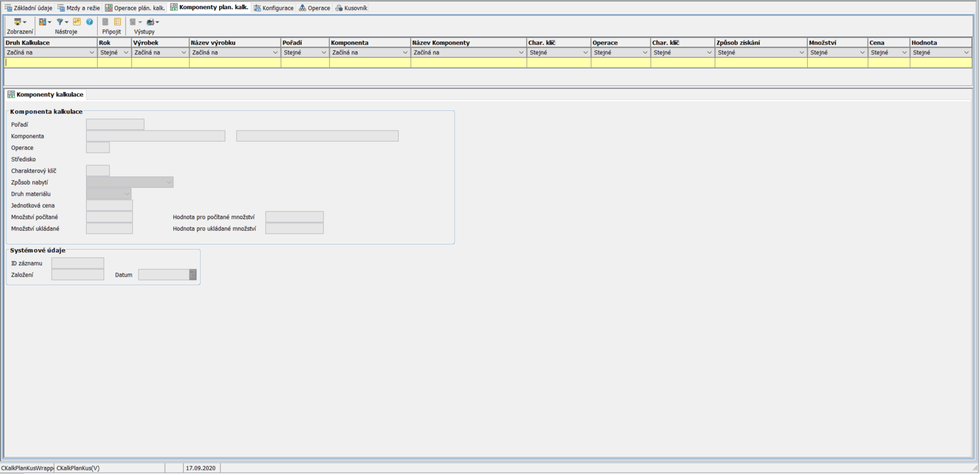The image size is (980, 474).
Task: Click the blue help question mark icon
Action: [90, 22]
